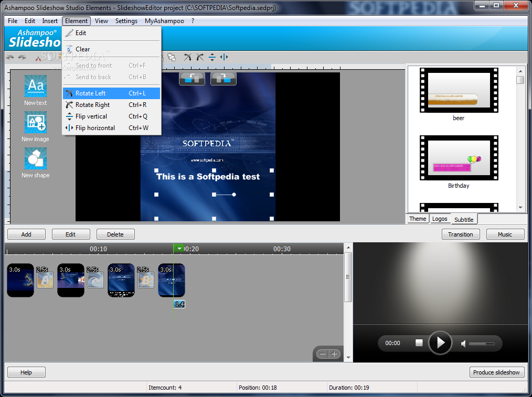Click the Music button
The width and height of the screenshot is (532, 397).
click(505, 234)
